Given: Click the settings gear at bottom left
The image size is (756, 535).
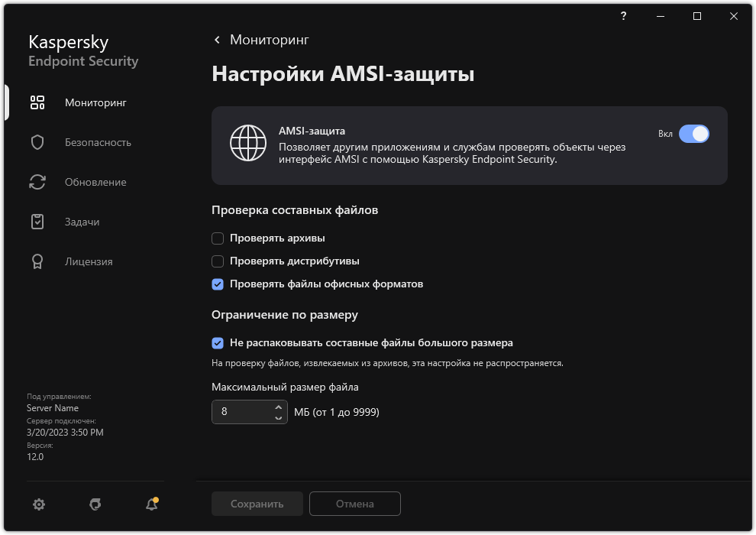Looking at the screenshot, I should pos(38,504).
